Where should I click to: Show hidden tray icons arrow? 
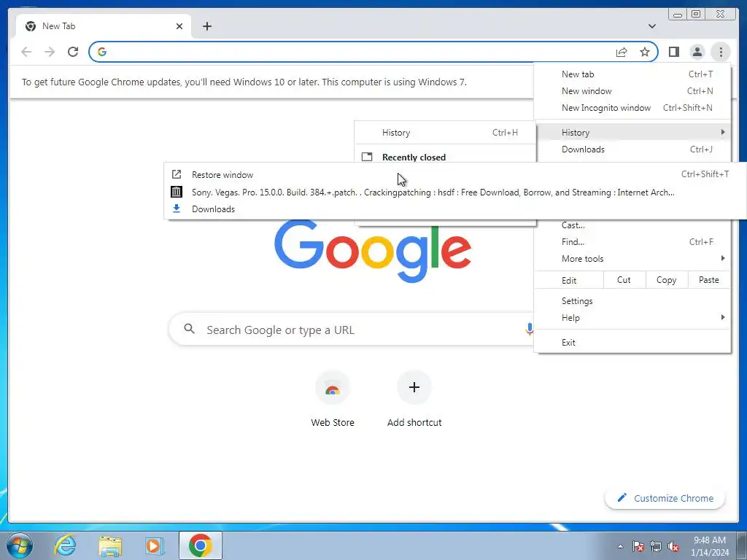[620, 546]
